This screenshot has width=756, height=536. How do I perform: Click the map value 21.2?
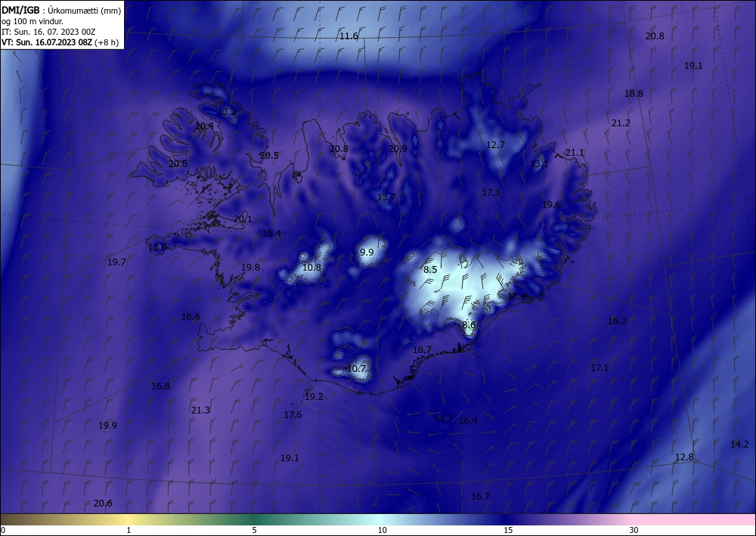(621, 123)
